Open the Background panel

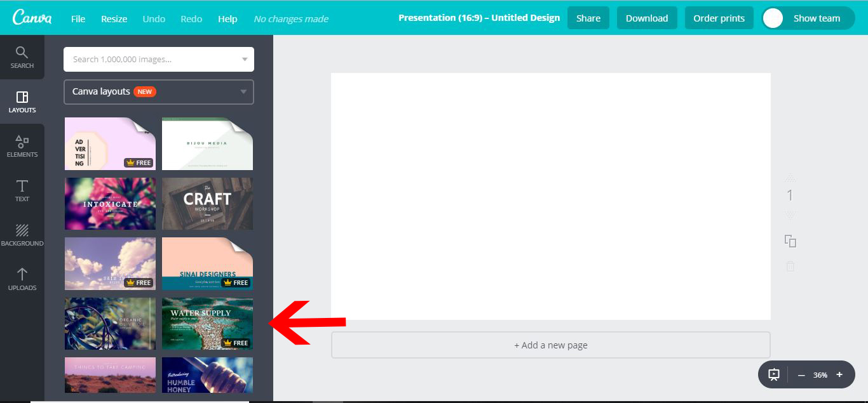pos(22,234)
